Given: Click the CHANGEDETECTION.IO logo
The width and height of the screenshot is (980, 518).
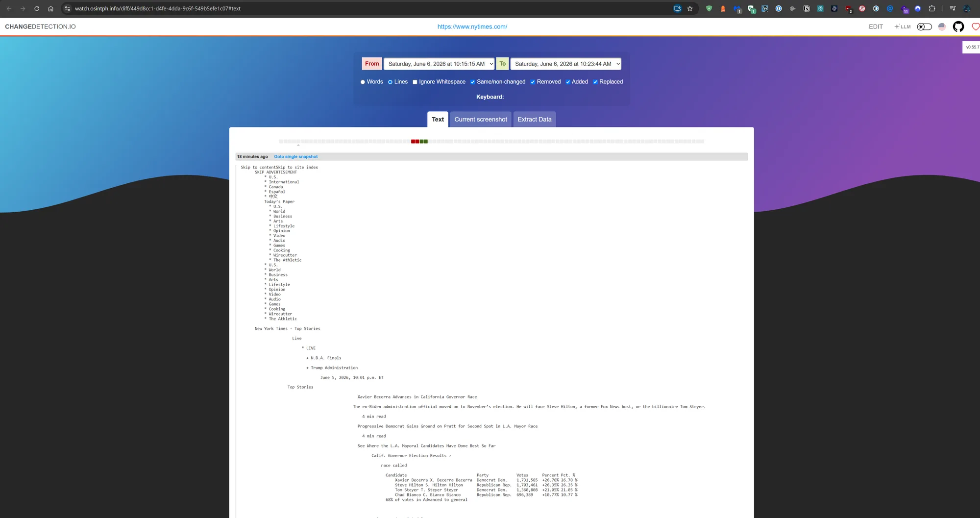Looking at the screenshot, I should (40, 26).
